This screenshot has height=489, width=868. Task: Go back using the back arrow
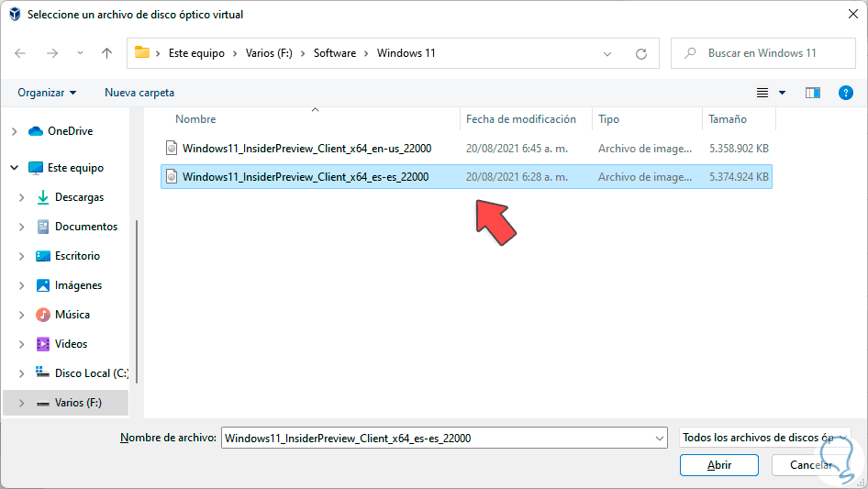[x=20, y=53]
